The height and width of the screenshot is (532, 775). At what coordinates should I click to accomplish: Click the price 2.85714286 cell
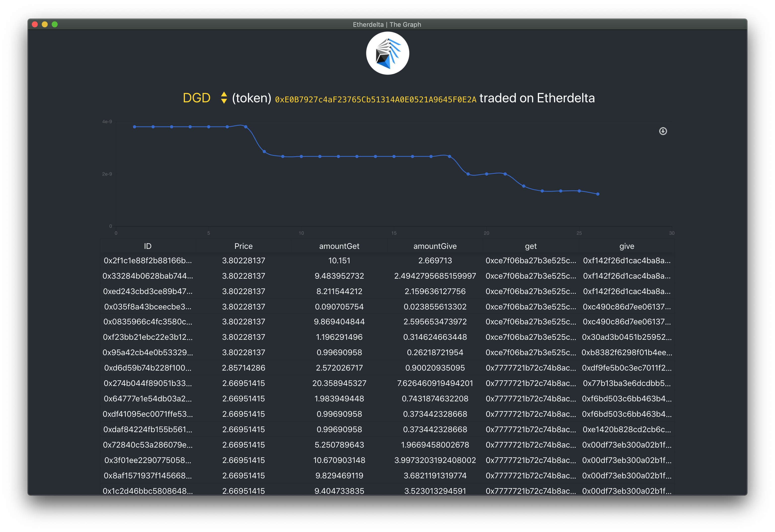[x=243, y=368]
